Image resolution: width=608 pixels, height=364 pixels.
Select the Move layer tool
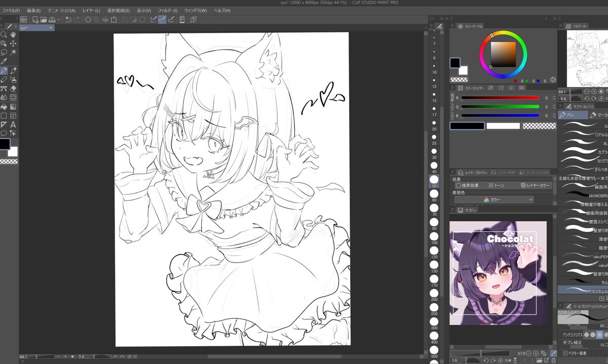click(13, 44)
